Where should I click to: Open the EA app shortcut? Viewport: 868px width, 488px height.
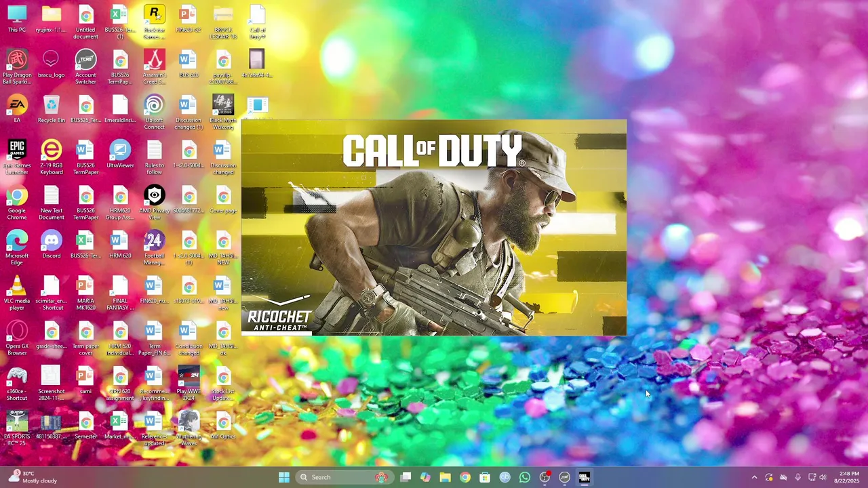point(17,110)
